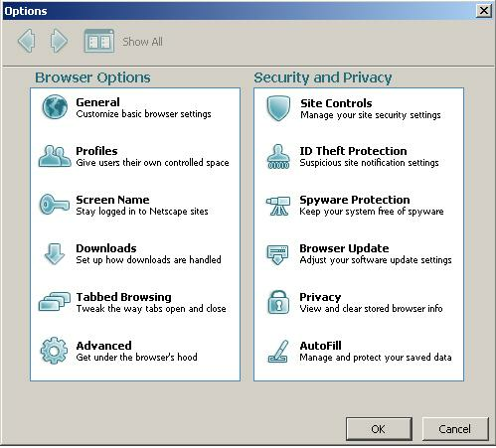Open the Browser Update icon

[277, 254]
